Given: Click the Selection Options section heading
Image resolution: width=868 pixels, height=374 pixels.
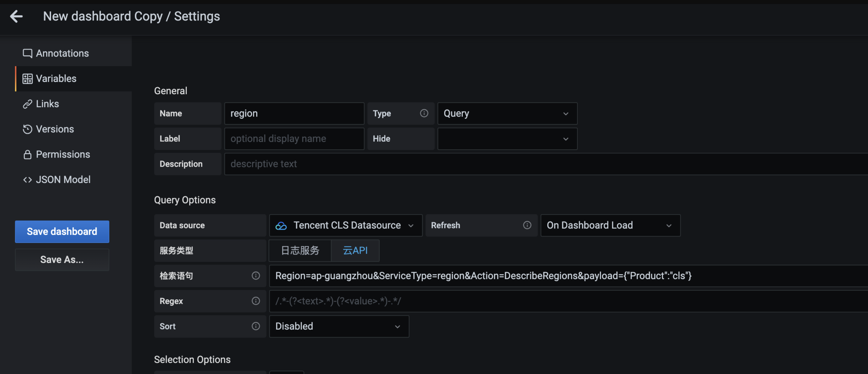Looking at the screenshot, I should pyautogui.click(x=192, y=360).
